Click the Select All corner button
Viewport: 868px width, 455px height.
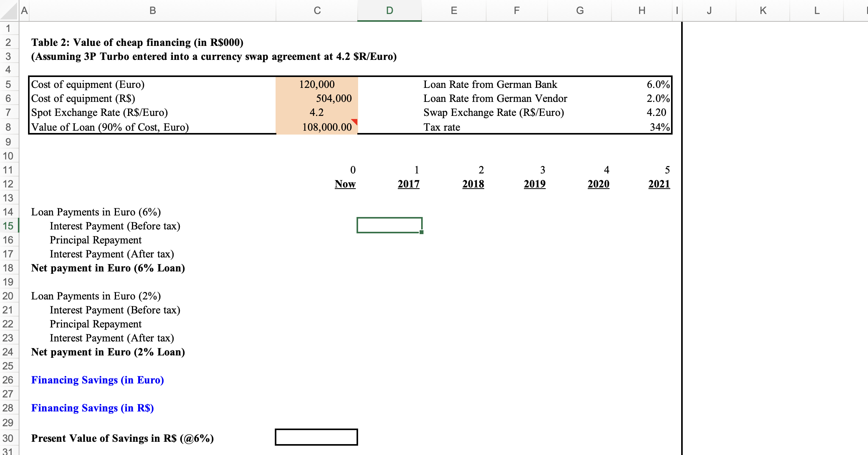tap(9, 10)
